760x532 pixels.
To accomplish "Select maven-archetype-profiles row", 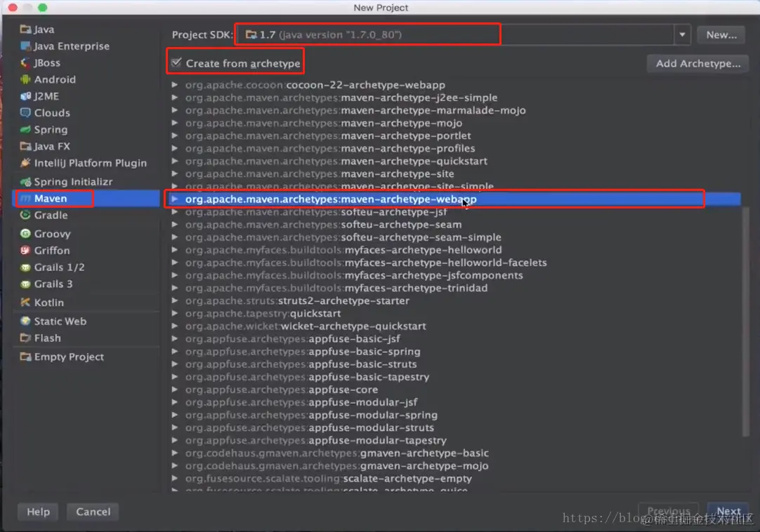I will pyautogui.click(x=456, y=148).
